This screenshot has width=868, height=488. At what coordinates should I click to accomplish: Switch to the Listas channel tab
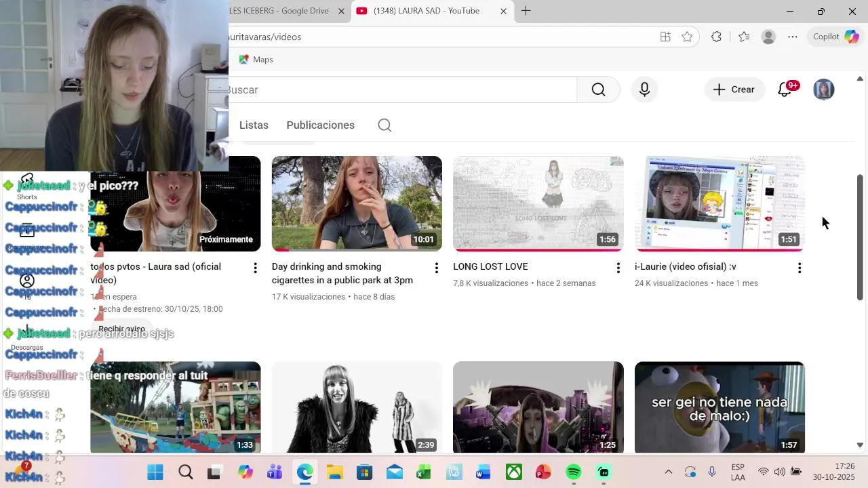point(254,125)
